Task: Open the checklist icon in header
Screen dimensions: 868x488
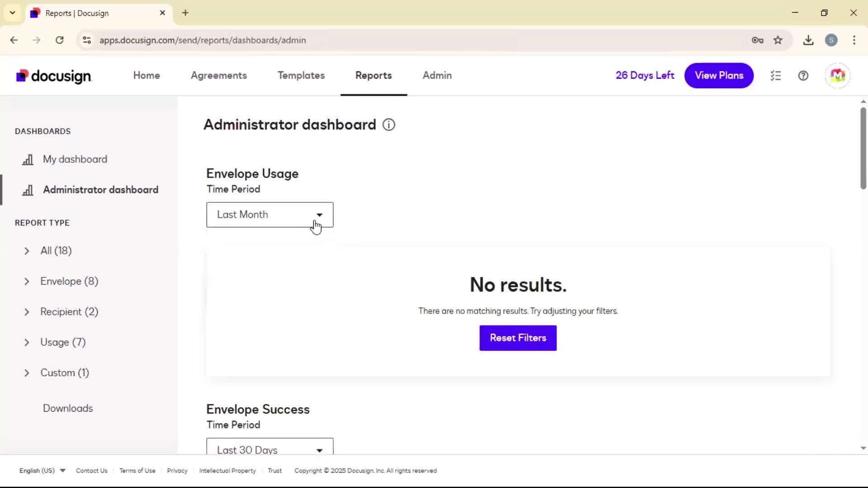Action: (776, 75)
